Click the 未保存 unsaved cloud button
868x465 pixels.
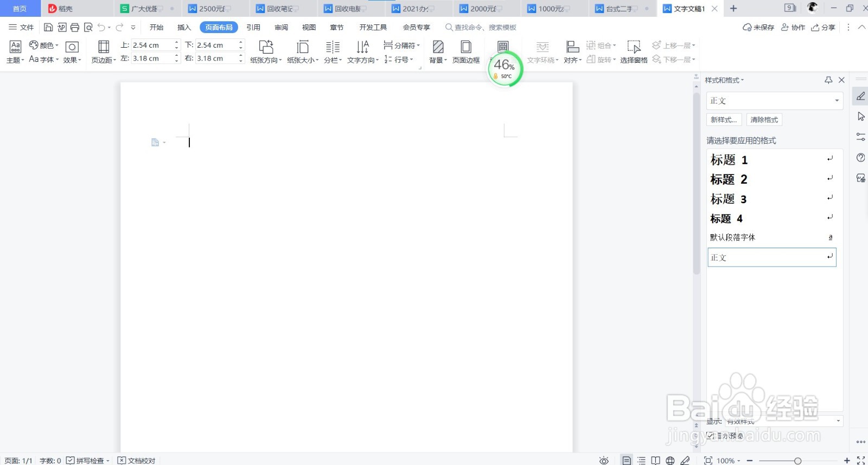pyautogui.click(x=758, y=27)
